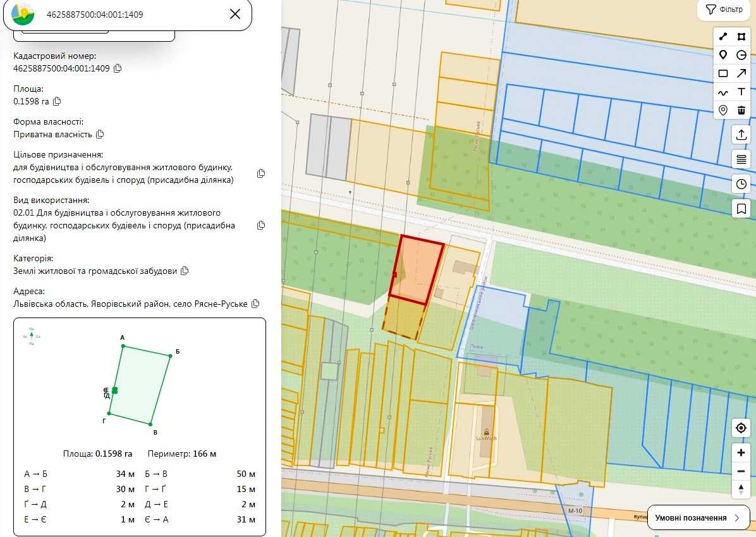The height and width of the screenshot is (537, 756).
Task: Copy the 'Землі житлової' category value
Action: [x=184, y=271]
